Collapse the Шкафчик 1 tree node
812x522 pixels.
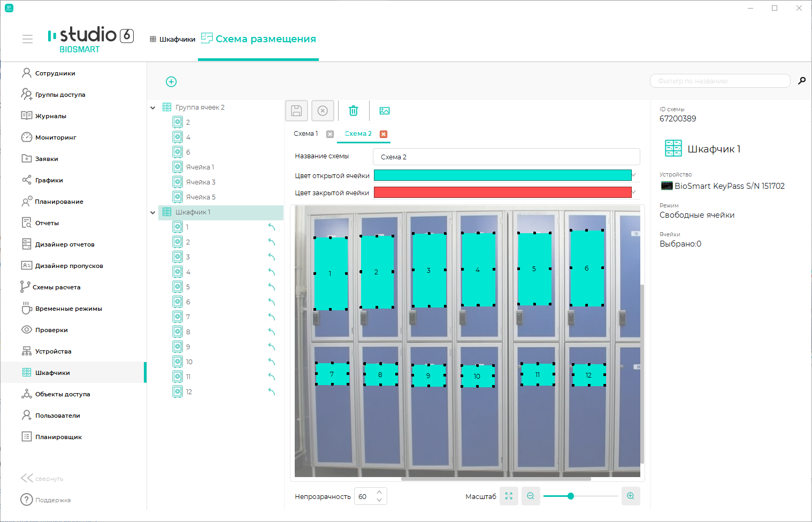(153, 212)
